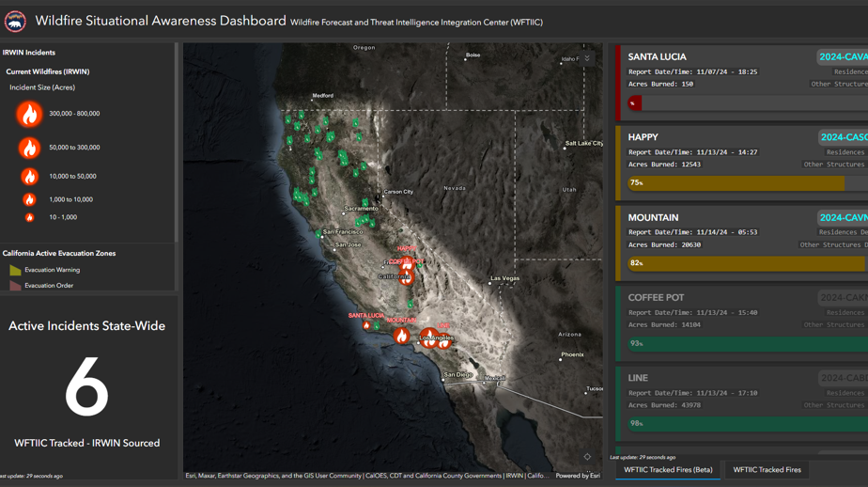Image resolution: width=868 pixels, height=487 pixels.
Task: Click the 2024-CAB incident ID badge on Line
Action: click(x=844, y=378)
